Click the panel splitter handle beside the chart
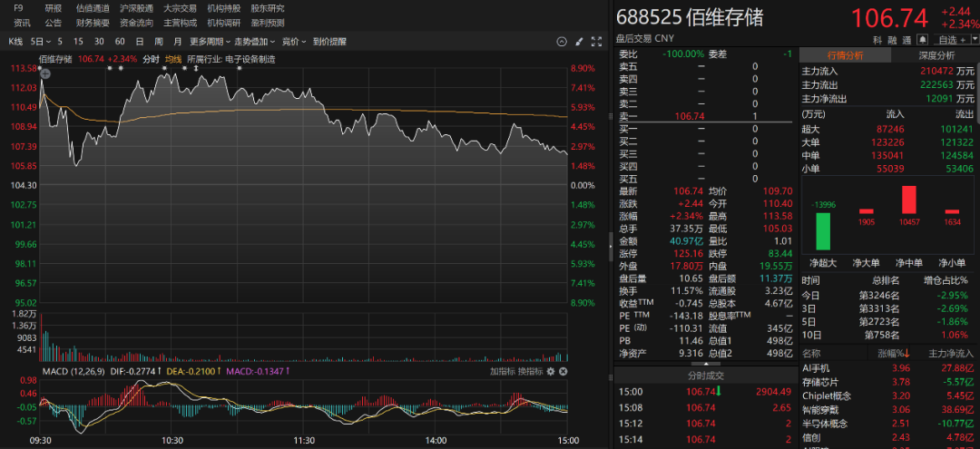This screenshot has height=449, width=980. pos(612,246)
